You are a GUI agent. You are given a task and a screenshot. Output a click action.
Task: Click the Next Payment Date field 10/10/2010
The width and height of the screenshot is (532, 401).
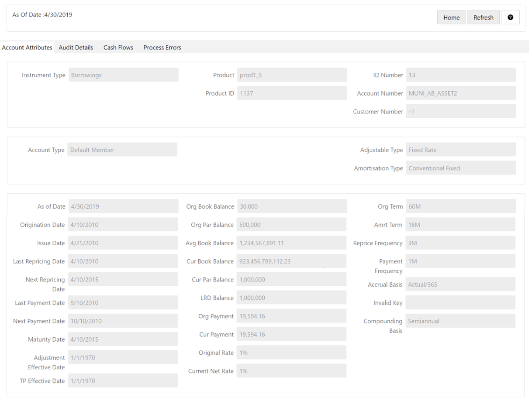point(123,321)
